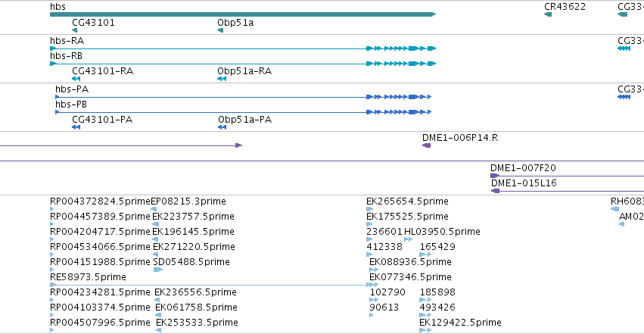Click the Obp51a-PA protein arrows
Viewport: 644px width, 334px height.
(222, 127)
